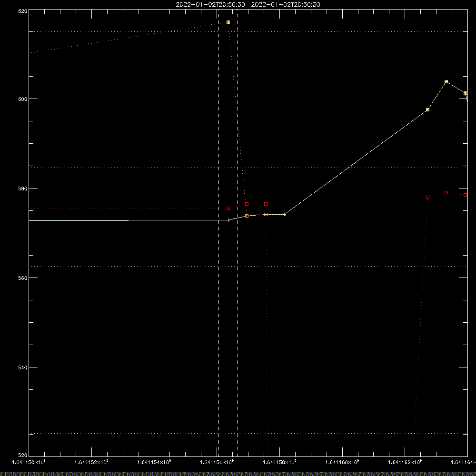Click the left 2022-01-02T20:50:30 title timestamp
This screenshot has width=476, height=476.
(x=210, y=5)
